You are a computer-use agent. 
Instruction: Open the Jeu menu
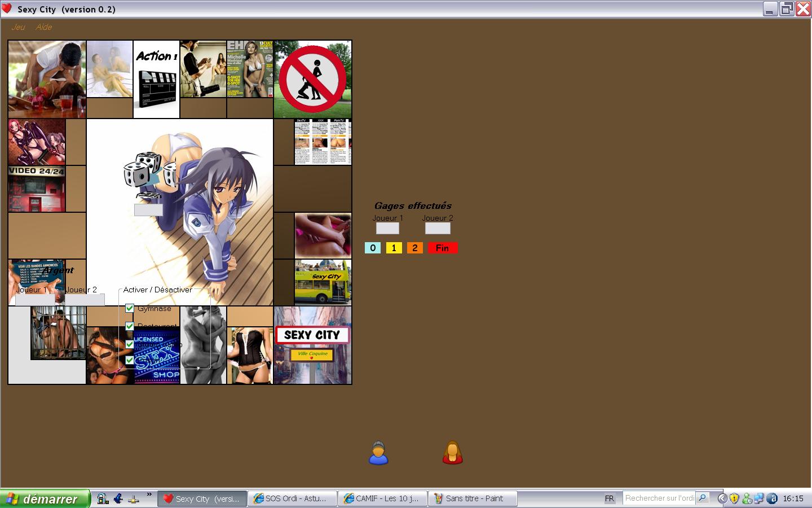[x=18, y=27]
